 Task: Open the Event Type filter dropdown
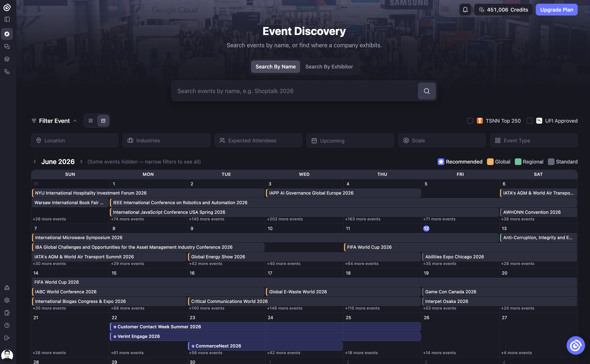(534, 140)
